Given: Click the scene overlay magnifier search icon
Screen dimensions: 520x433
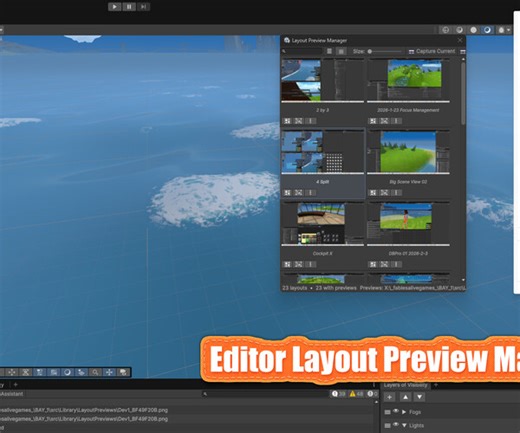Looking at the screenshot, I should pos(95,372).
